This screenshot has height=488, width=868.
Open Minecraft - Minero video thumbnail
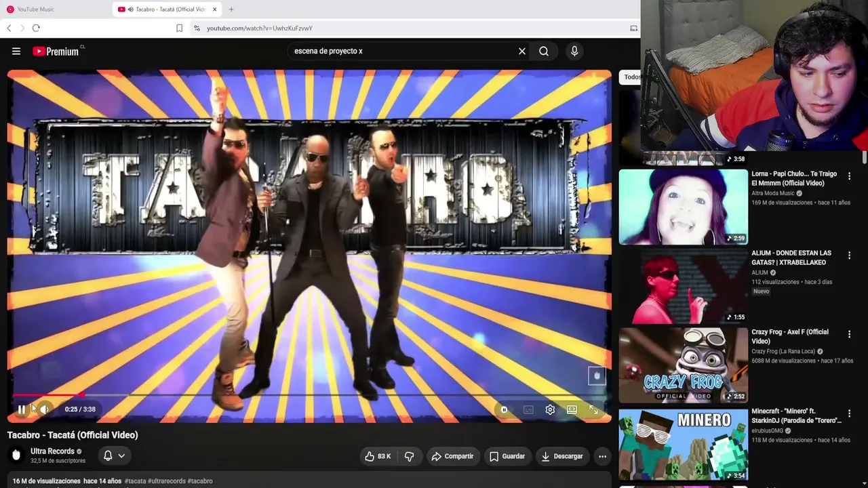(x=683, y=444)
